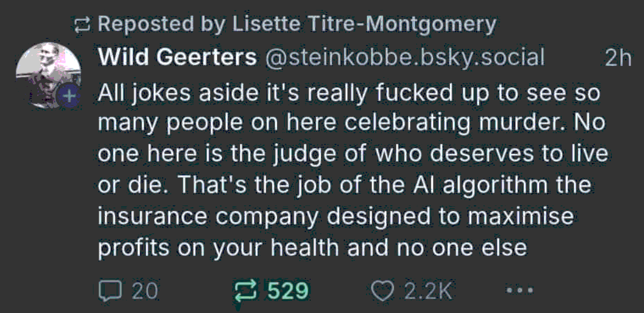The image size is (644, 313).
Task: Open the @steinkobbe.bsky.social handle link
Action: [404, 57]
